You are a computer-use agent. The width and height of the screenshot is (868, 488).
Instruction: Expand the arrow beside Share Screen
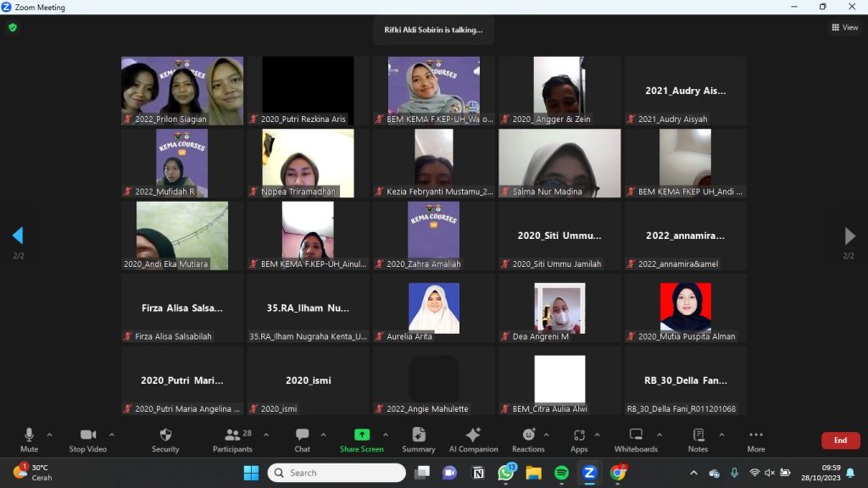[x=386, y=435]
